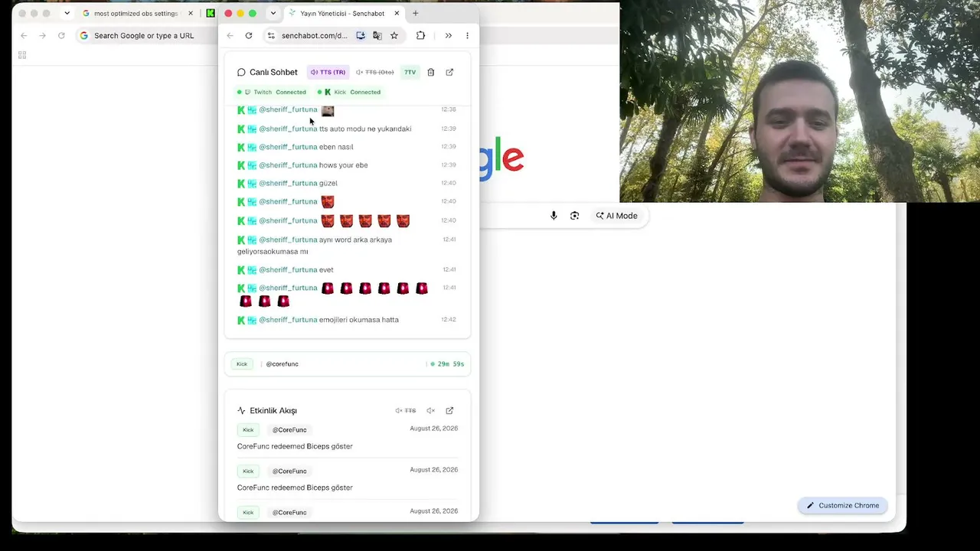Open Customize Chrome
The width and height of the screenshot is (980, 551).
tap(842, 505)
